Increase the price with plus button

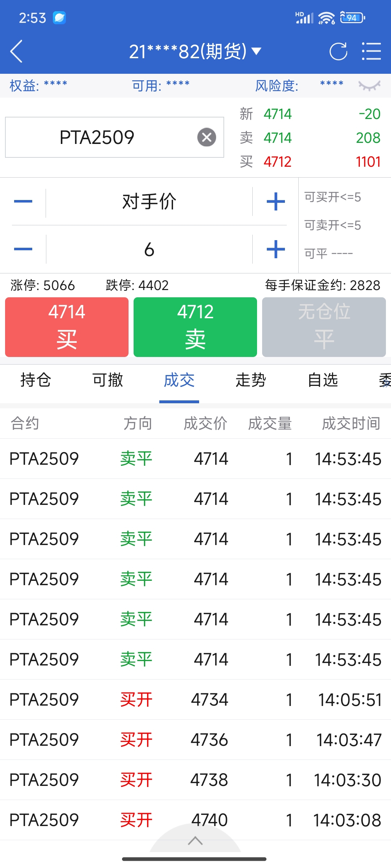click(276, 201)
